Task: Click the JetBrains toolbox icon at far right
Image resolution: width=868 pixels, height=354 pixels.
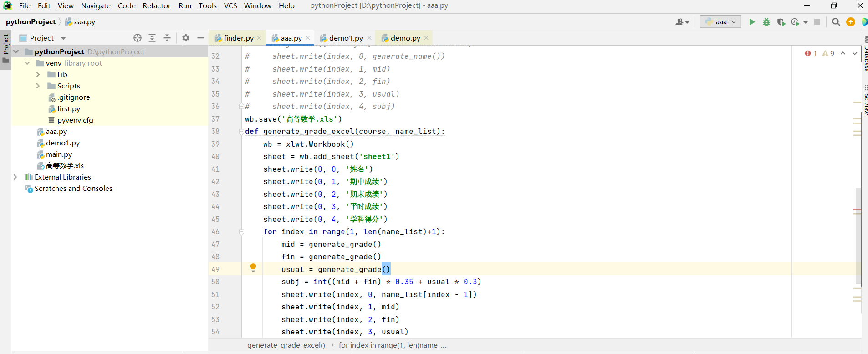Action: (864, 22)
